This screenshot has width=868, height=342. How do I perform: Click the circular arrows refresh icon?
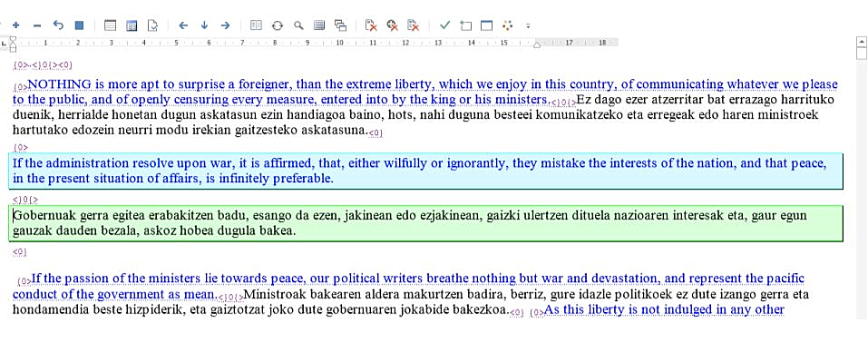278,24
